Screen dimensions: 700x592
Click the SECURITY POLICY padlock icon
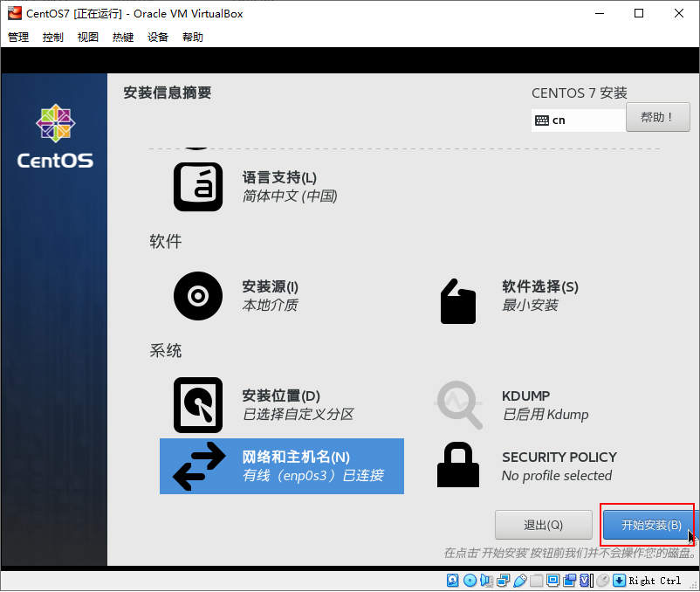point(458,465)
